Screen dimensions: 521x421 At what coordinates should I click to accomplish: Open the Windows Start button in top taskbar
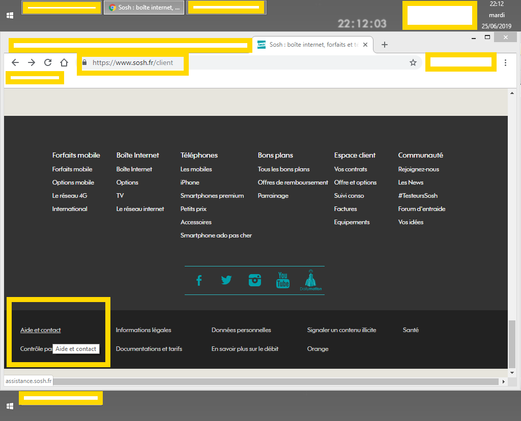click(x=10, y=16)
